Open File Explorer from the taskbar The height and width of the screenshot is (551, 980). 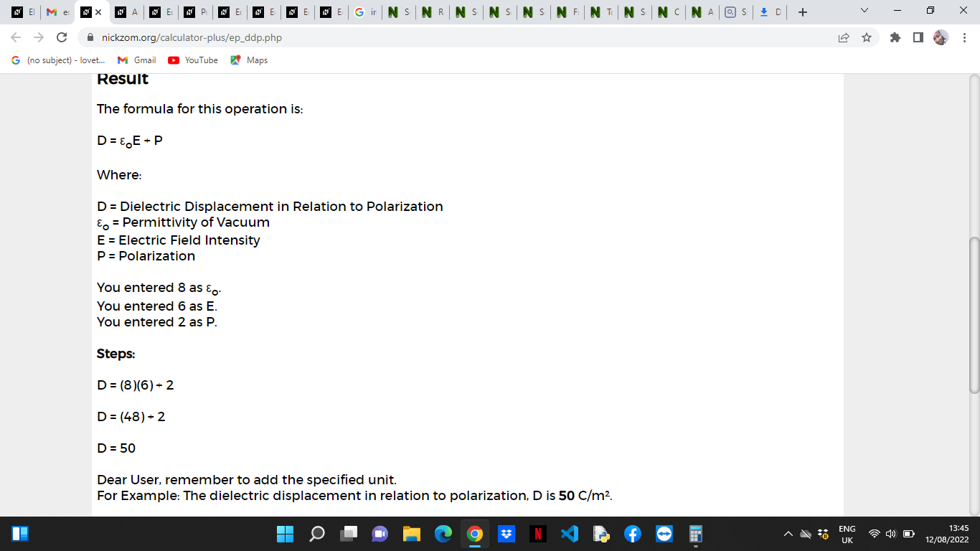pos(411,534)
